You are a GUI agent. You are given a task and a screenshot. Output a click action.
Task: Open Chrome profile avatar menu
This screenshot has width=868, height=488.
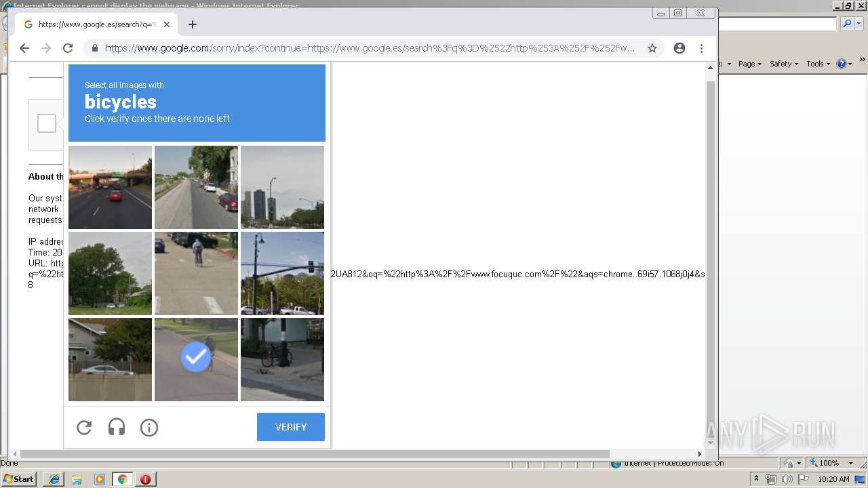point(679,48)
